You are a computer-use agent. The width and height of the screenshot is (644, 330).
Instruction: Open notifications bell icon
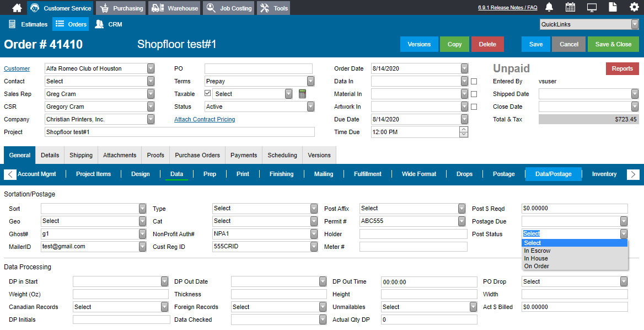pyautogui.click(x=549, y=7)
